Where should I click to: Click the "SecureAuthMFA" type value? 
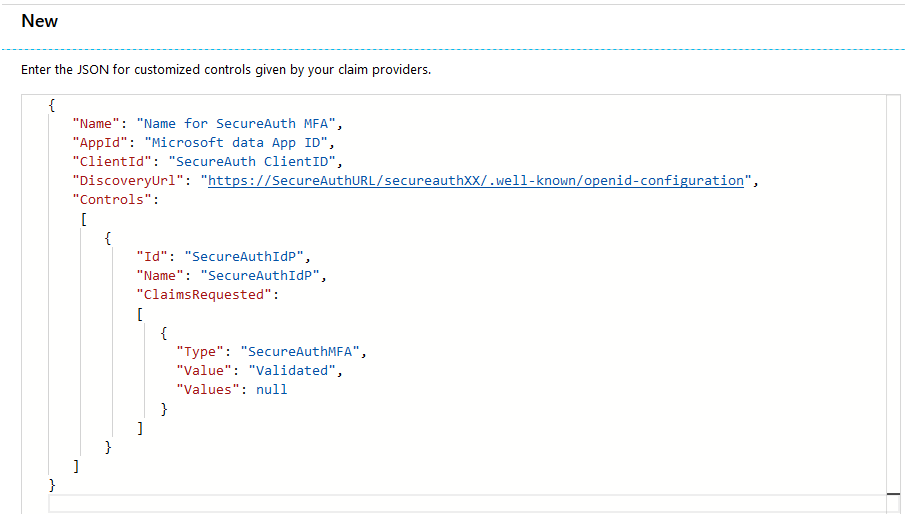click(x=307, y=352)
